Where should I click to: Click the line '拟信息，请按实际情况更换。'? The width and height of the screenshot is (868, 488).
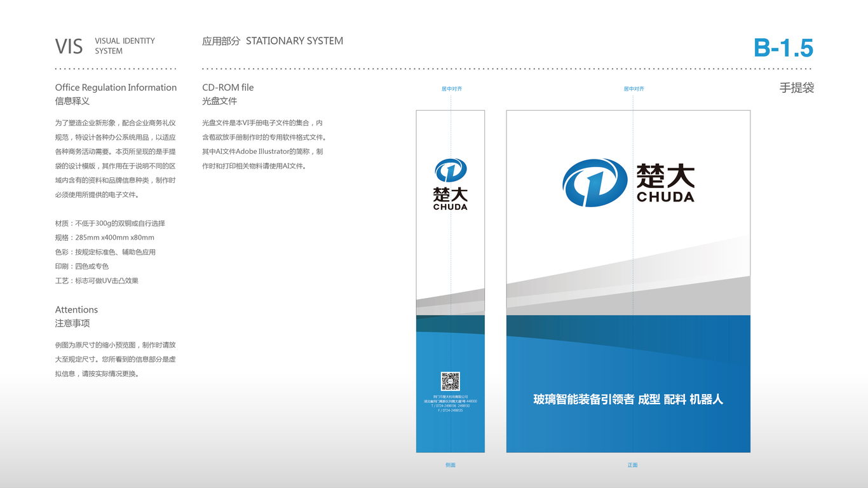(97, 374)
